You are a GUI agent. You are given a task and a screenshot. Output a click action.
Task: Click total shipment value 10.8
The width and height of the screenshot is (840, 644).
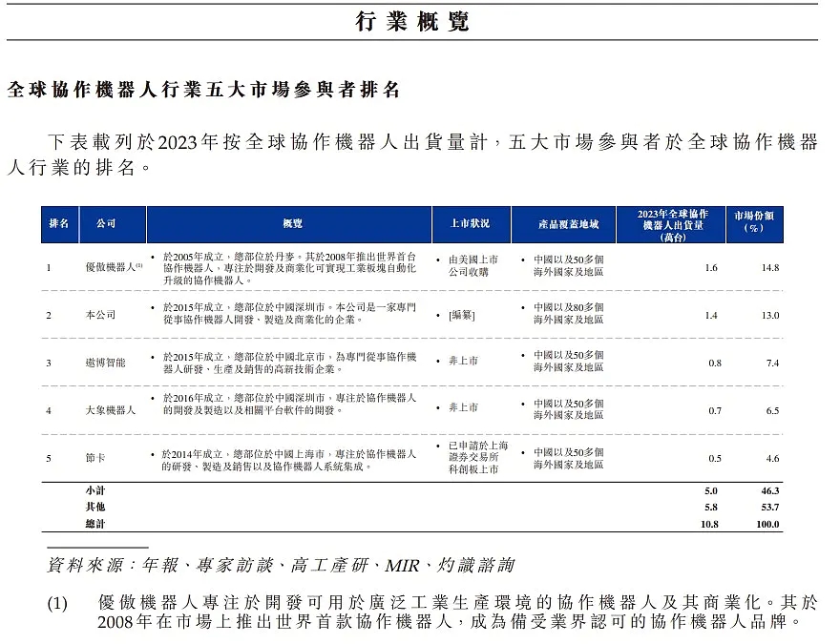pyautogui.click(x=709, y=524)
